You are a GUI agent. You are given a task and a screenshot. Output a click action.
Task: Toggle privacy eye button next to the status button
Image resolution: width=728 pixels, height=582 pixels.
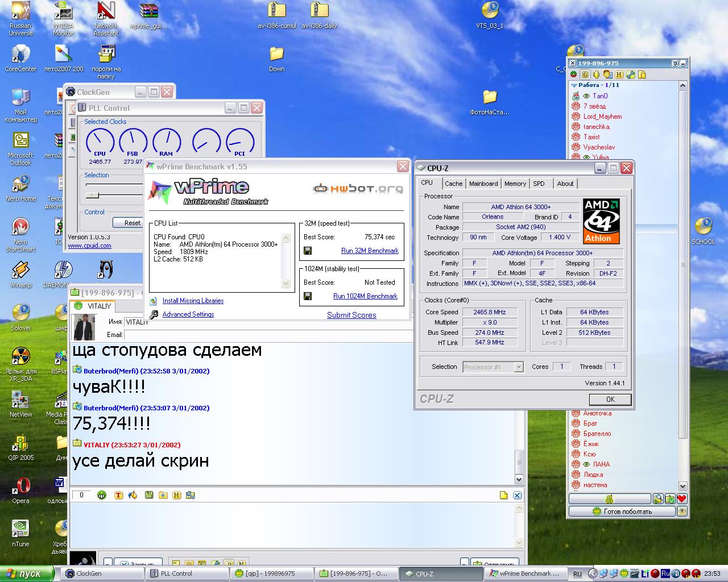pos(682,512)
